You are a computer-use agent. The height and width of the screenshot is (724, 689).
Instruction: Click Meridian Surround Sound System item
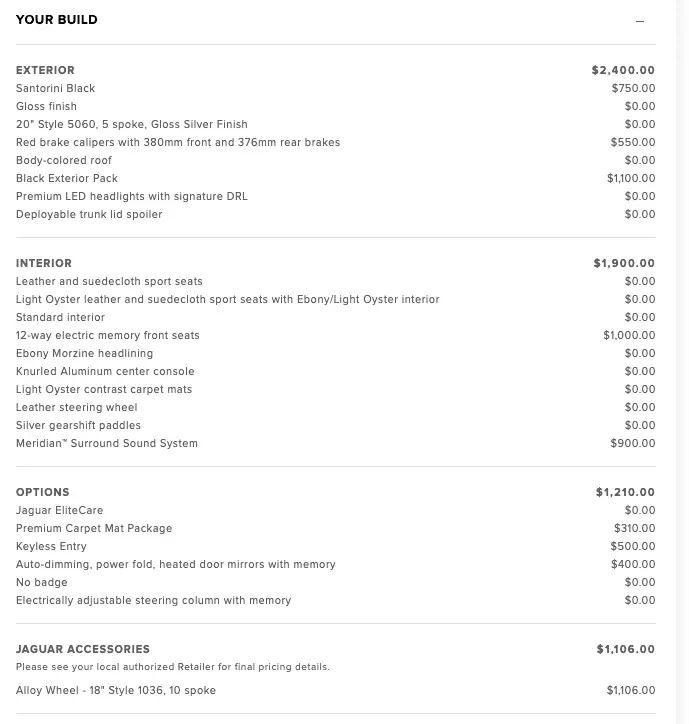tap(107, 443)
